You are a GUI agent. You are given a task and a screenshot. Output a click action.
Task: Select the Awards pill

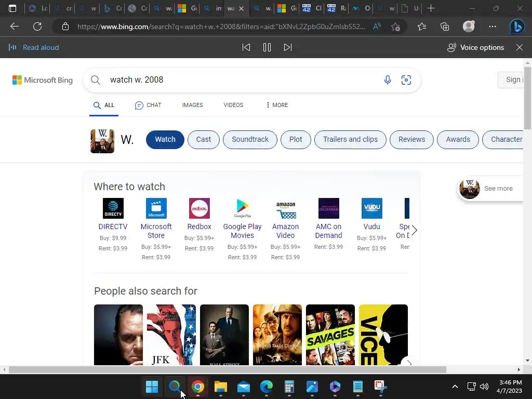click(x=458, y=139)
